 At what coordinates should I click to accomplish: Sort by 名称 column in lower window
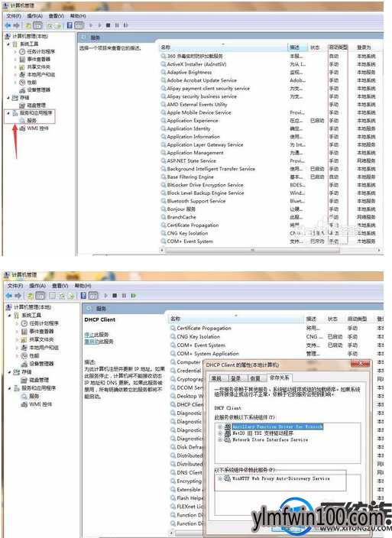click(236, 319)
